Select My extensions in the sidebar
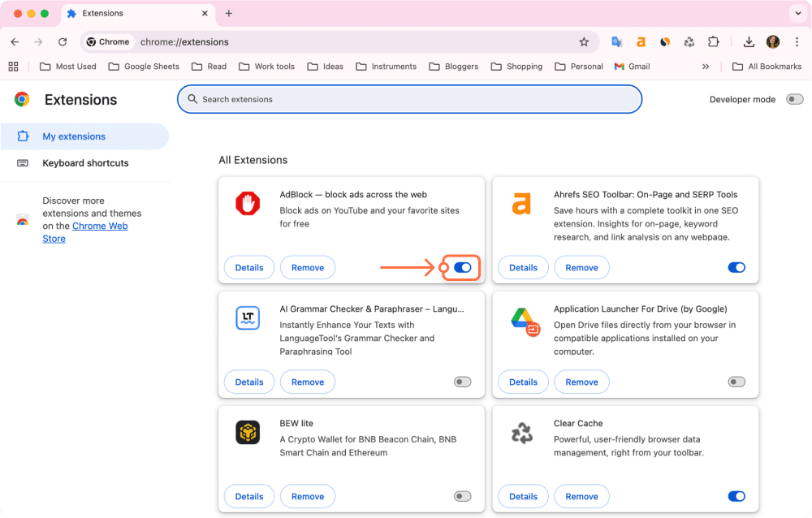This screenshot has height=518, width=812. coord(74,136)
